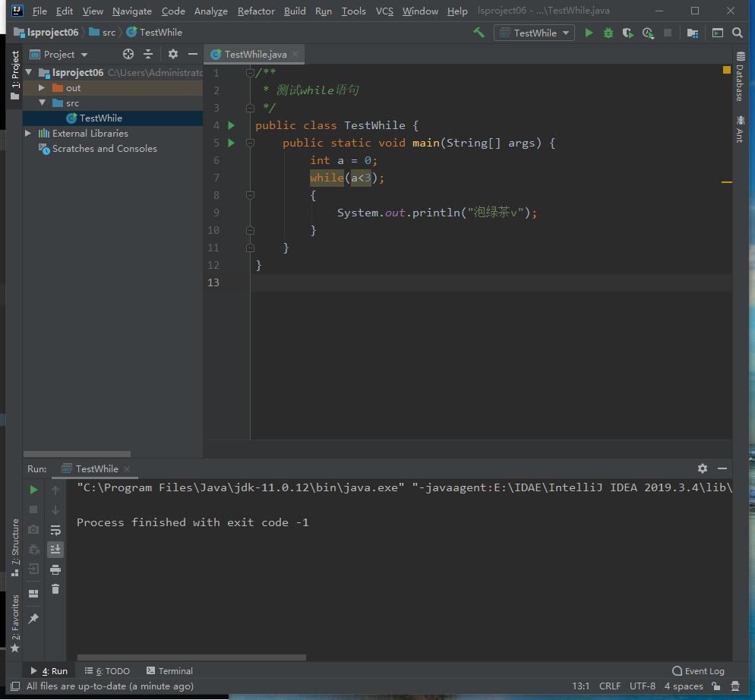Collapse the src folder
This screenshot has height=700, width=755.
coord(43,102)
